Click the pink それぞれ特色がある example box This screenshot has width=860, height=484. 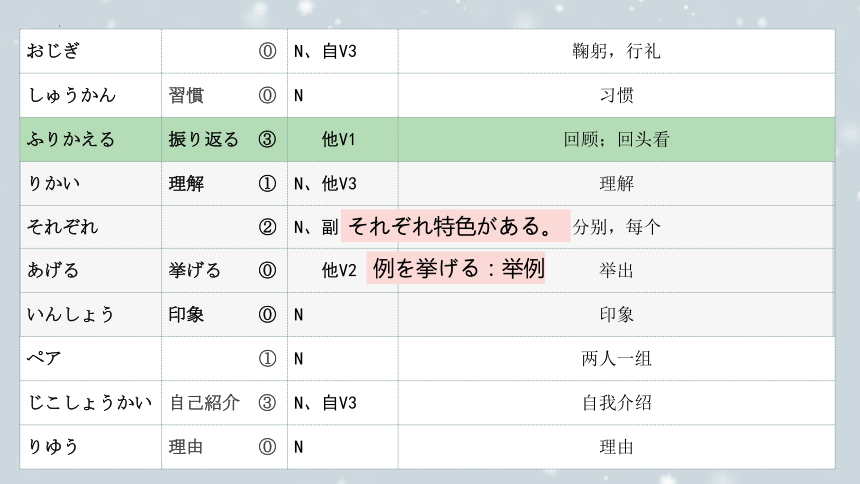pyautogui.click(x=456, y=226)
